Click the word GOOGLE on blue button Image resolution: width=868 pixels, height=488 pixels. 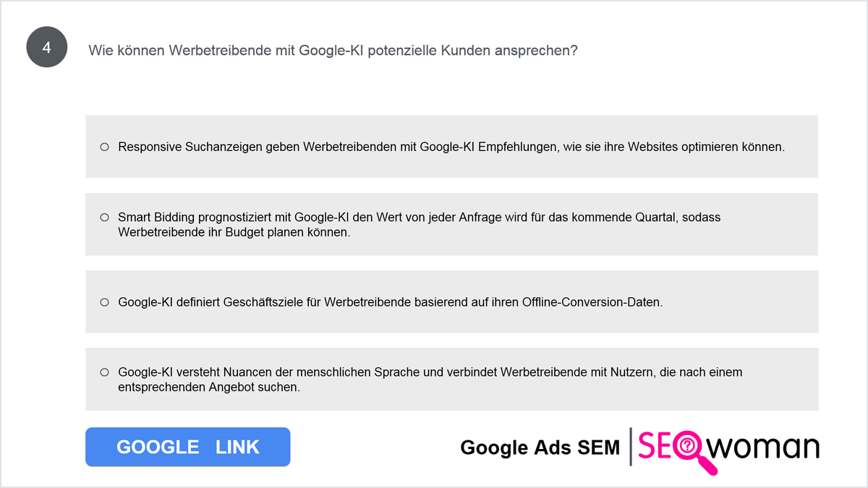158,448
